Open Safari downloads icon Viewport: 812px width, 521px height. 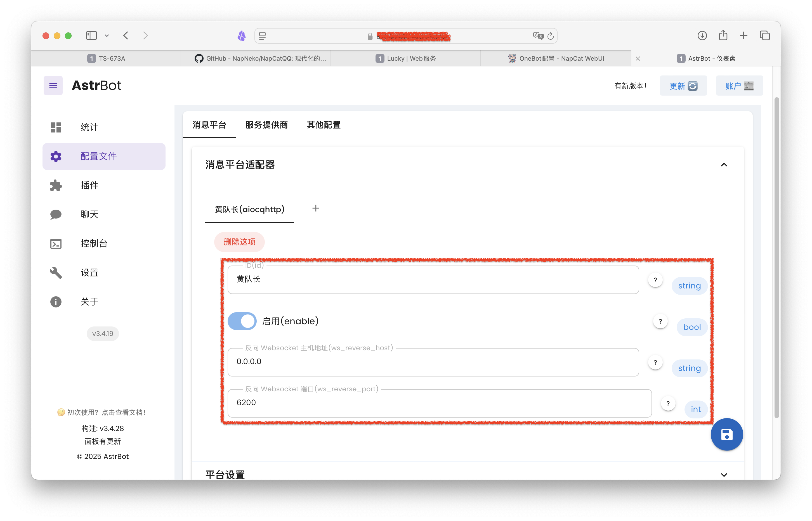click(702, 35)
